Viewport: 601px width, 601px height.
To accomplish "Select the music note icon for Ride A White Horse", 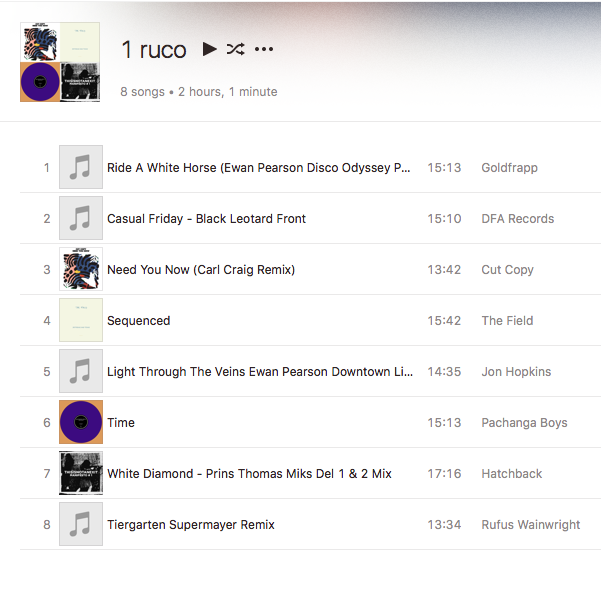I will [81, 167].
